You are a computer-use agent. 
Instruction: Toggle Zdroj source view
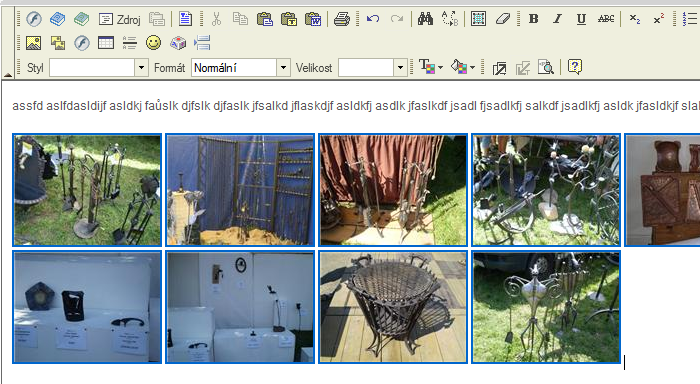click(x=119, y=19)
